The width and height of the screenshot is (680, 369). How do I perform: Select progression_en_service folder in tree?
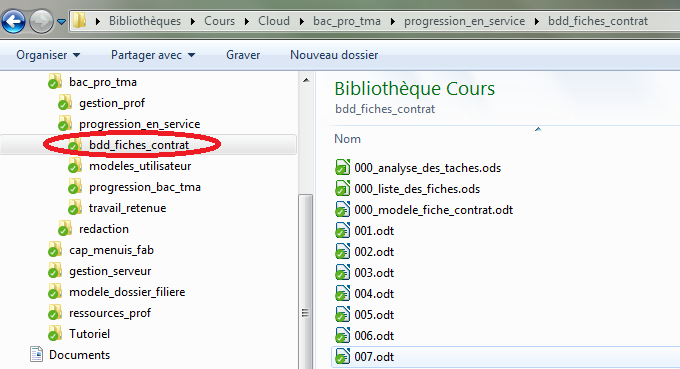(x=140, y=124)
